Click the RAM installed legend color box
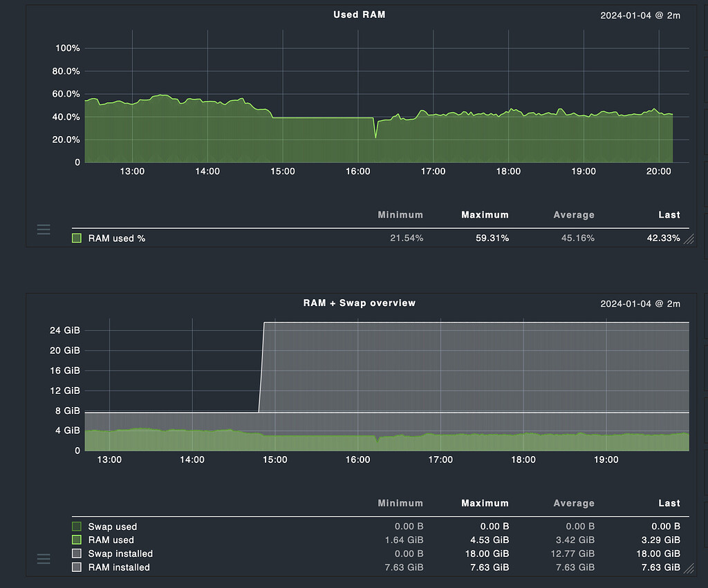The height and width of the screenshot is (588, 708). click(x=77, y=567)
